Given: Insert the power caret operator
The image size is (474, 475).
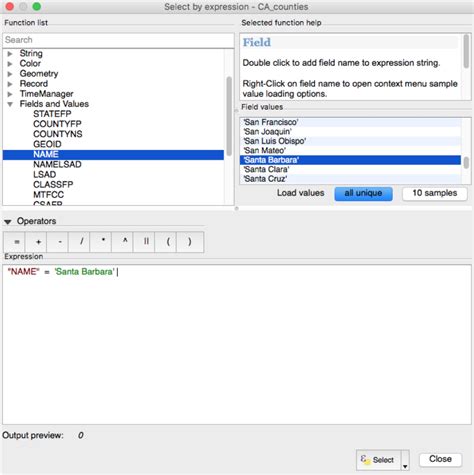Looking at the screenshot, I should (x=123, y=242).
